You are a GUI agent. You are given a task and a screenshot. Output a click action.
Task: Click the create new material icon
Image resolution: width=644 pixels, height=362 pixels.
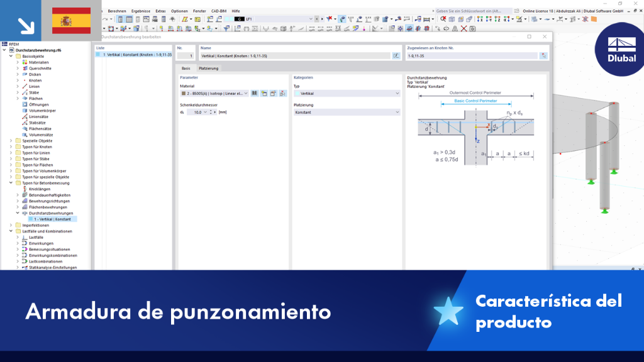(264, 94)
